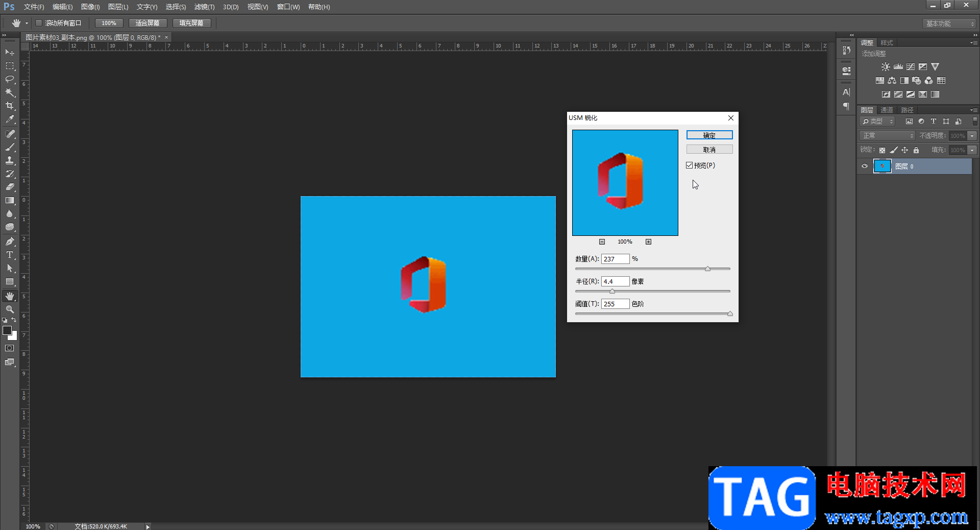Image resolution: width=980 pixels, height=530 pixels.
Task: Add a Channel Mixer adjustment
Action: [x=929, y=81]
